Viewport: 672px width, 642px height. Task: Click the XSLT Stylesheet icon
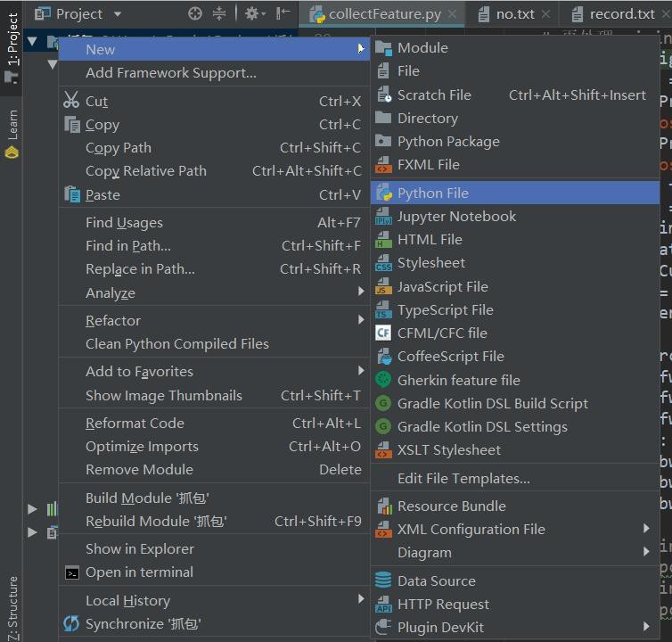pyautogui.click(x=383, y=450)
